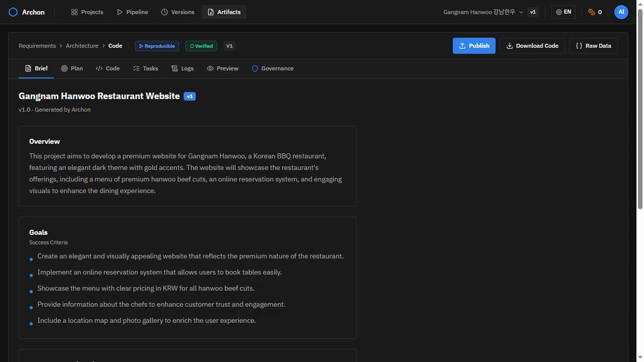Click the goal about chefs information
The image size is (644, 362).
click(161, 304)
